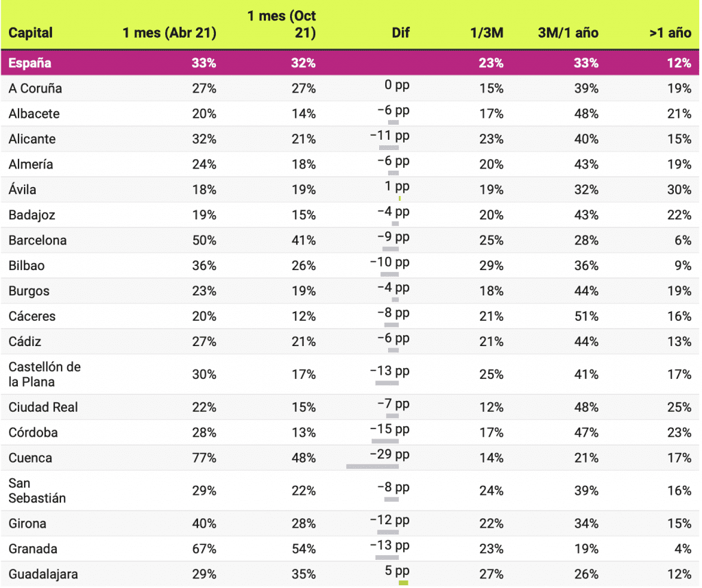Viewport: 702px width, 588px height.
Task: Click Granada's 67% April value
Action: (x=204, y=549)
